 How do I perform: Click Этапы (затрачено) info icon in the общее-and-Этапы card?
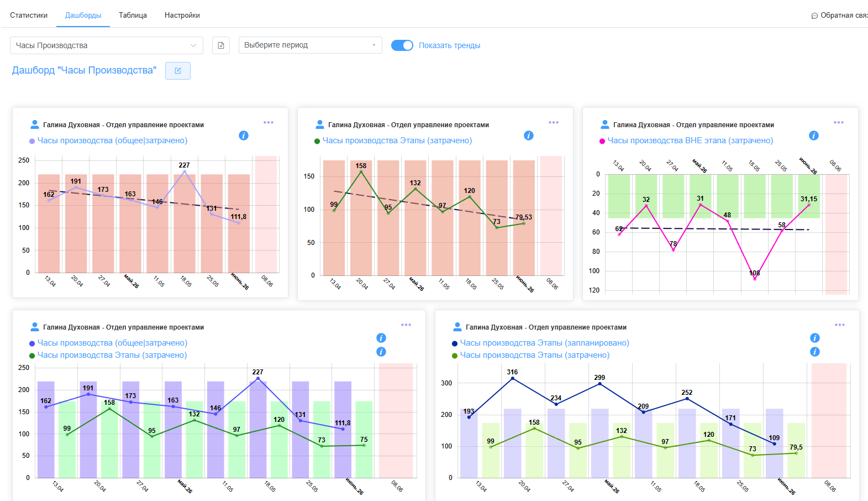point(381,352)
